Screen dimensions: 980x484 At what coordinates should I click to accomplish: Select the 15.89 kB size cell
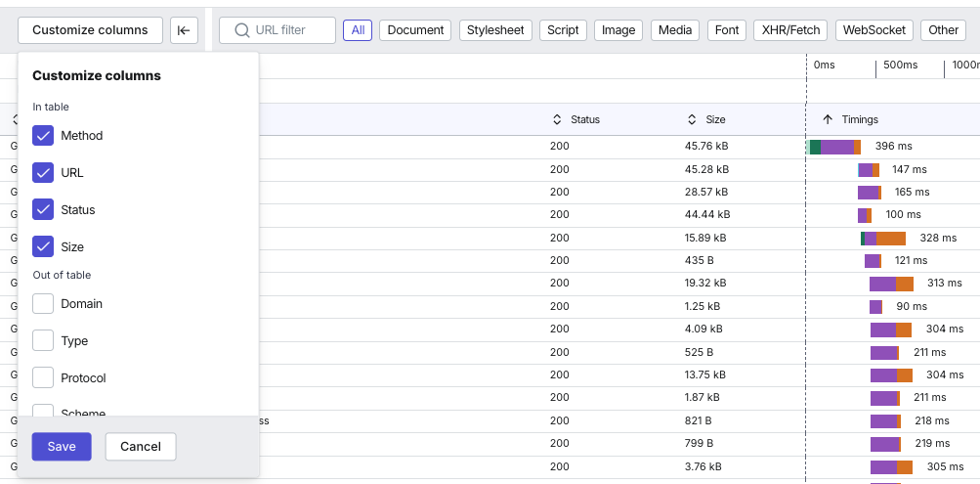coord(705,238)
